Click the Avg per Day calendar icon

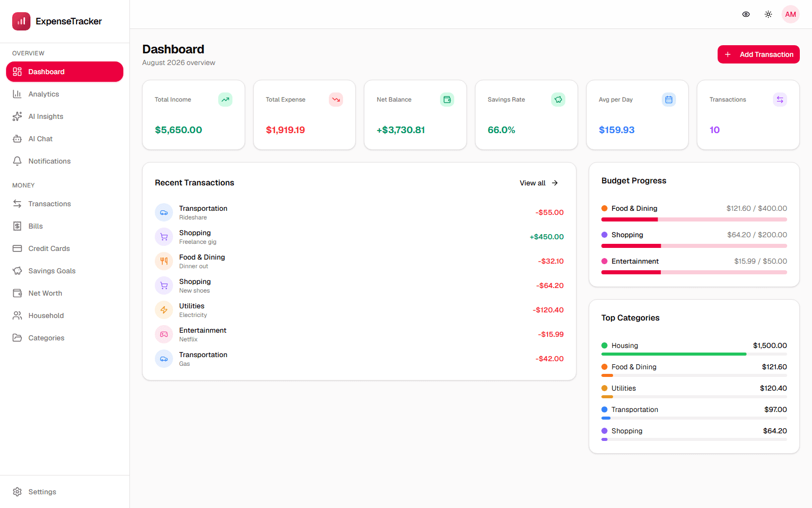coord(669,100)
